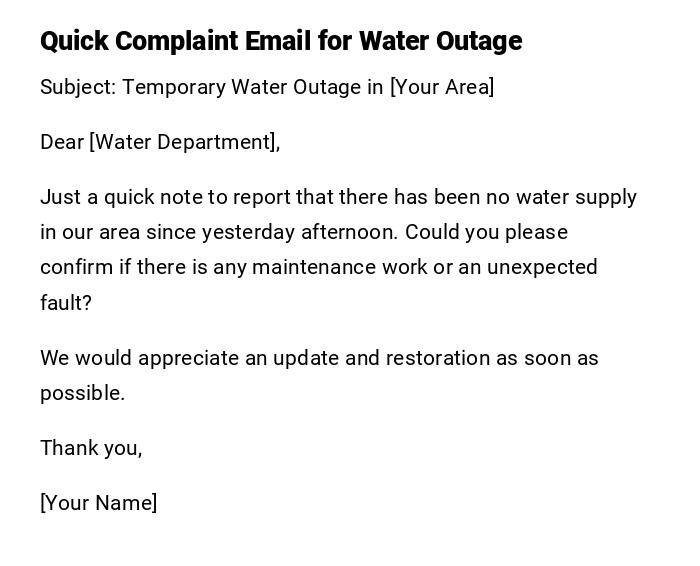Image resolution: width=700 pixels, height=566 pixels.
Task: Click the "[Your Name]" placeholder
Action: 99,503
